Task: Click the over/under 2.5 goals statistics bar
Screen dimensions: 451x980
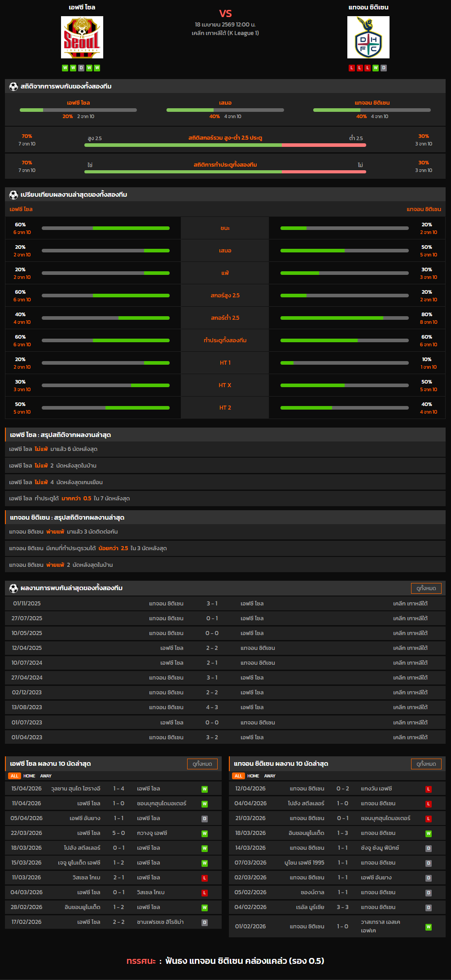Action: click(x=225, y=145)
